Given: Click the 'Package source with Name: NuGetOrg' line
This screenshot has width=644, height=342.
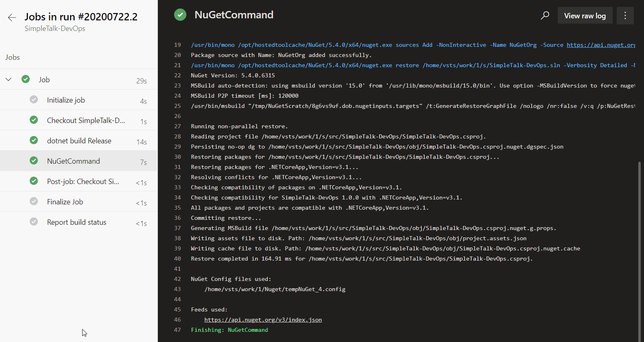Looking at the screenshot, I should pos(281,55).
